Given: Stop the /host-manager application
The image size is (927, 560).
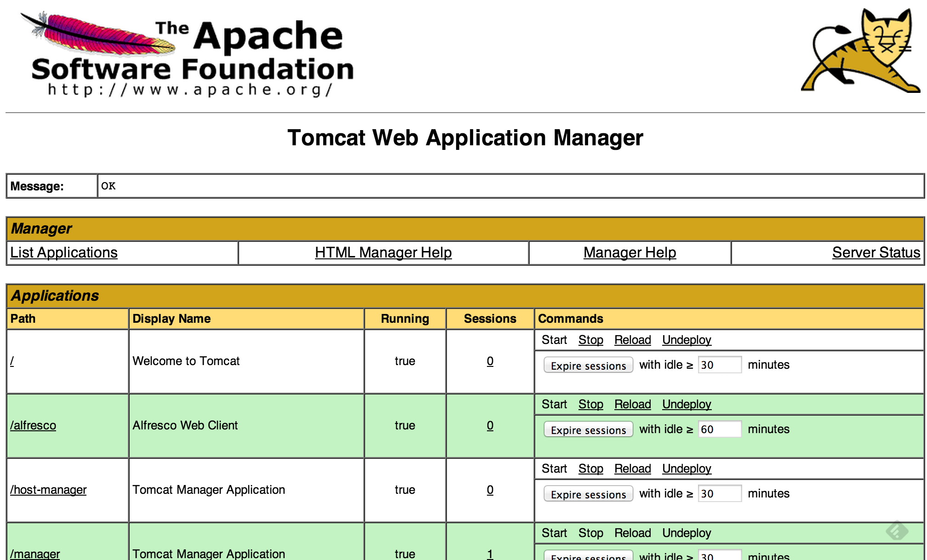Looking at the screenshot, I should (591, 469).
